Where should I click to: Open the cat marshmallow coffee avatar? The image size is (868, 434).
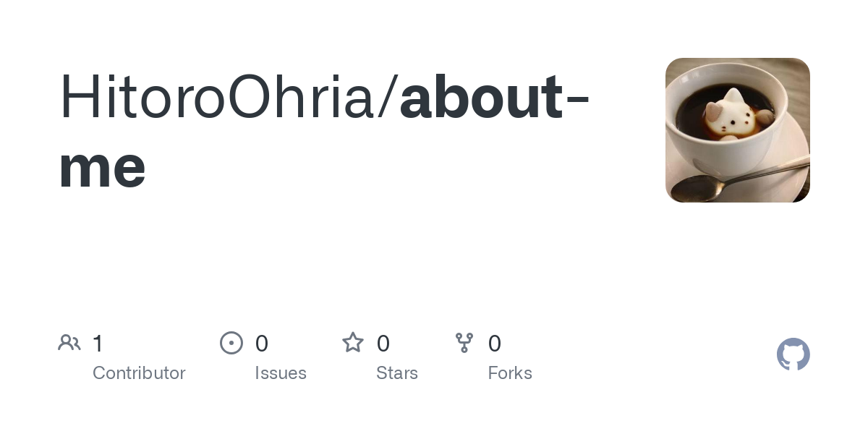[x=738, y=130]
